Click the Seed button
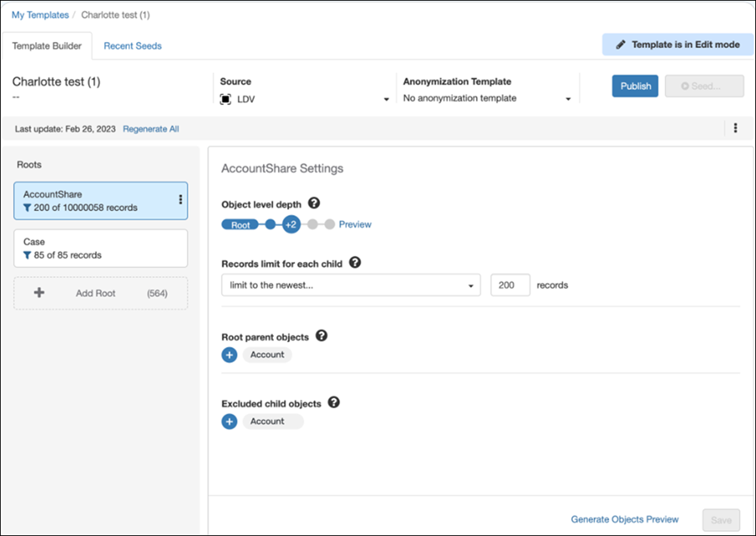 pos(705,86)
